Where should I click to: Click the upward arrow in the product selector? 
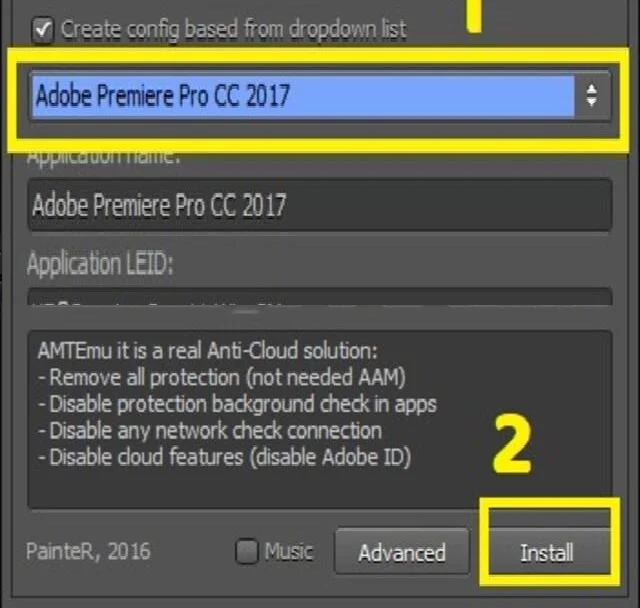click(x=591, y=89)
